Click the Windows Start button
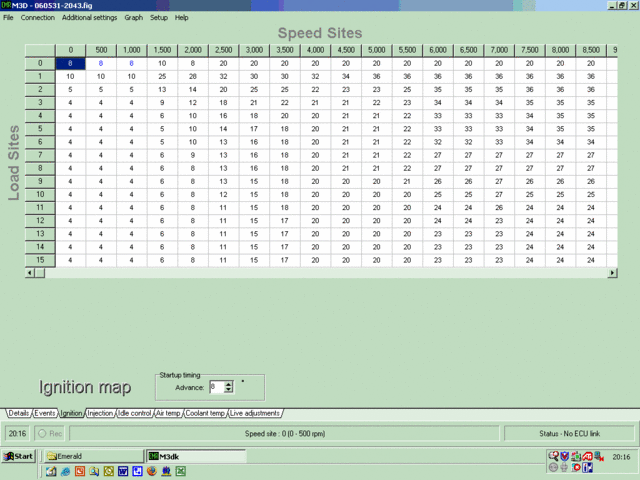The height and width of the screenshot is (480, 640). [19, 456]
